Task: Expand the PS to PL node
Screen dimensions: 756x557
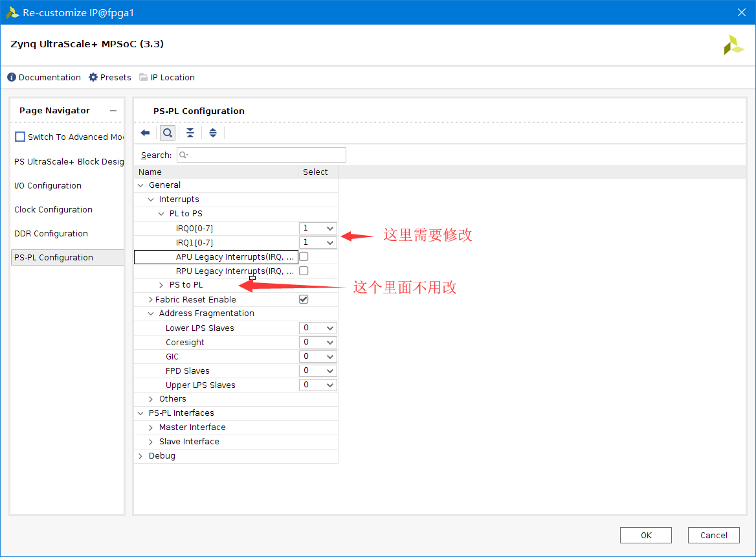Action: click(x=162, y=285)
